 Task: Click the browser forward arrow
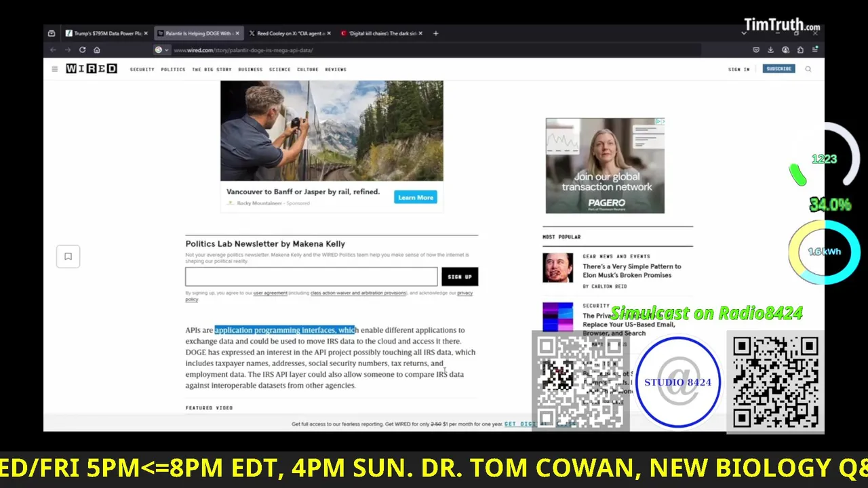click(67, 50)
